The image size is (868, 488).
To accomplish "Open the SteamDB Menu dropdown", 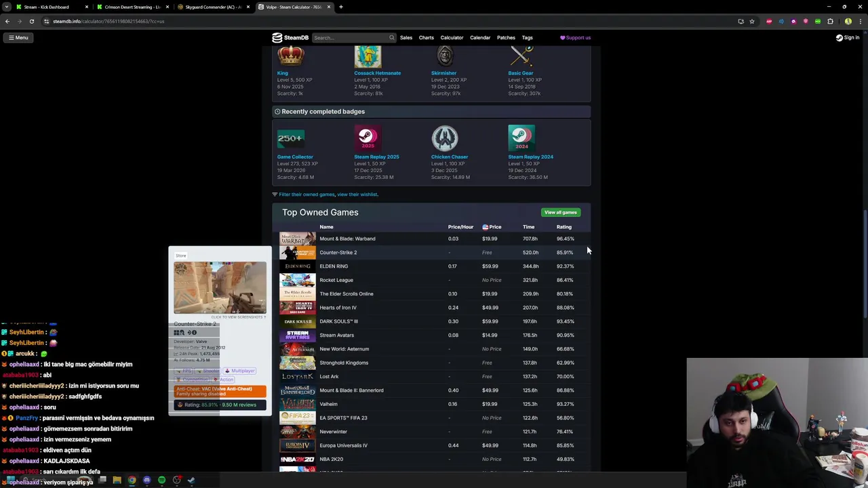I will pyautogui.click(x=18, y=37).
